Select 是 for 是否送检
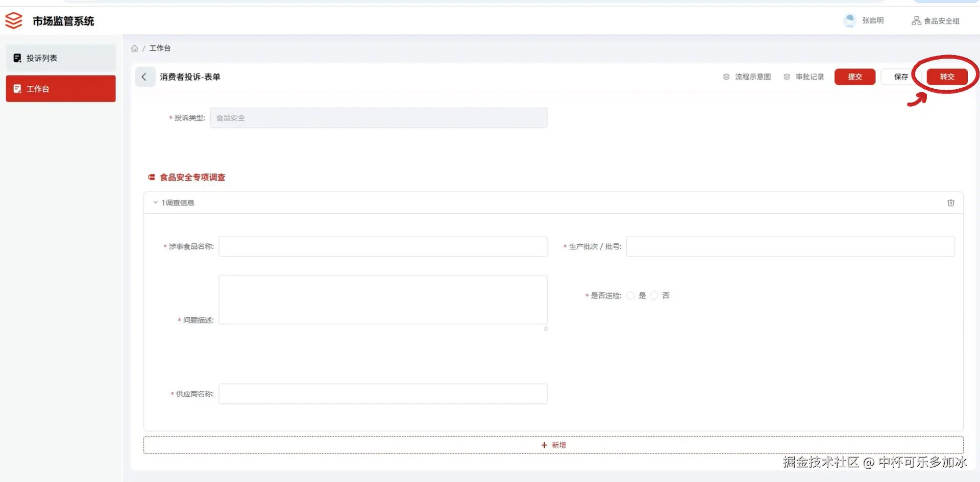The width and height of the screenshot is (980, 482). [x=631, y=296]
